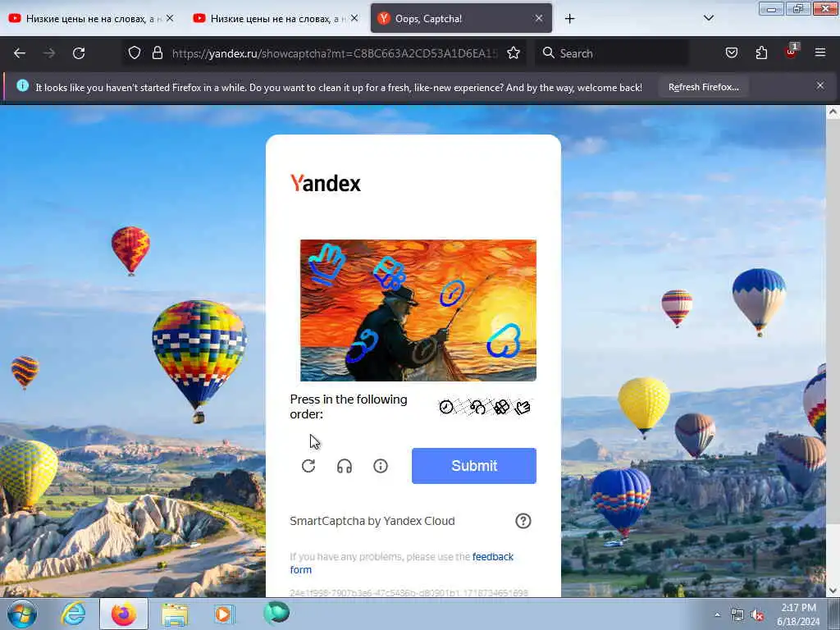This screenshot has height=630, width=840.
Task: Open Windows Media Player from taskbar
Action: click(223, 614)
